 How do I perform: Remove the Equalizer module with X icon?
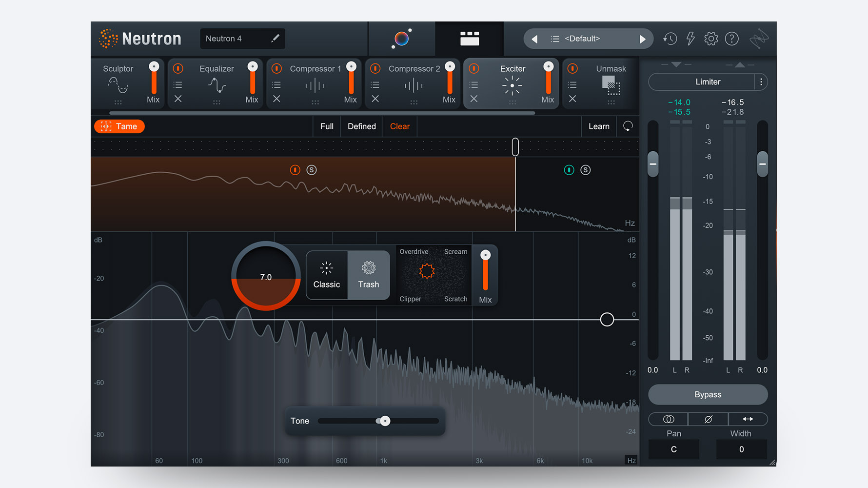178,99
